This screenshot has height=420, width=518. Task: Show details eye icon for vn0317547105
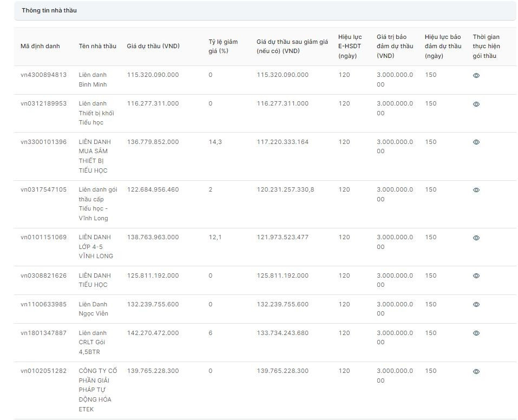coord(476,191)
